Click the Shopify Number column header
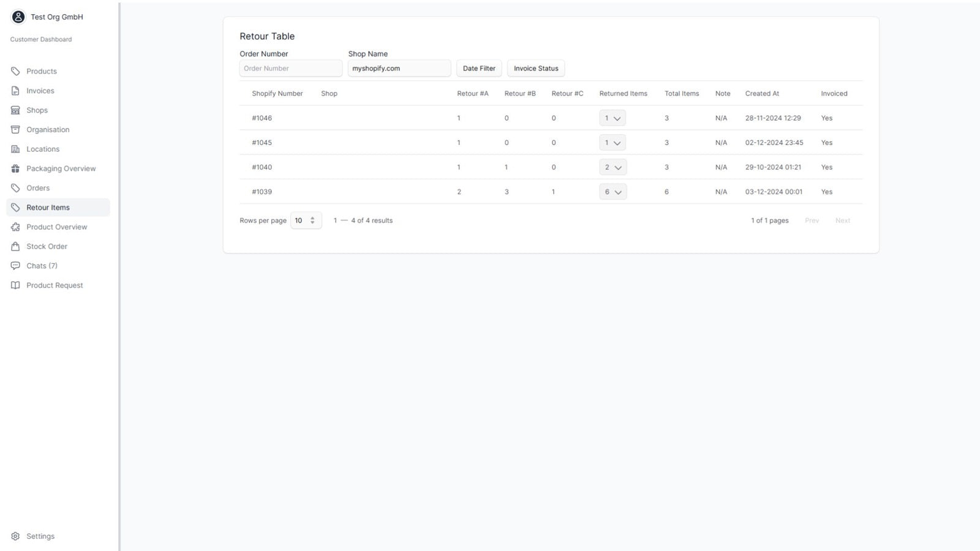 (277, 94)
